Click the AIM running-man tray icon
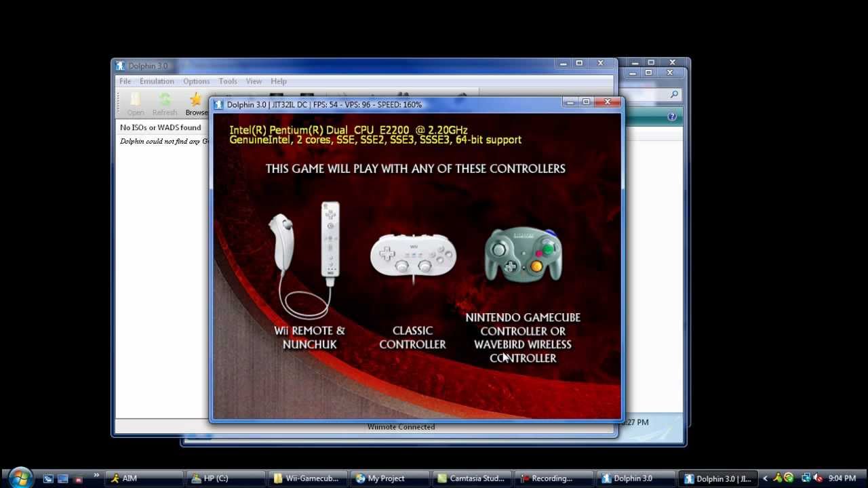This screenshot has height=488, width=868. tap(777, 478)
